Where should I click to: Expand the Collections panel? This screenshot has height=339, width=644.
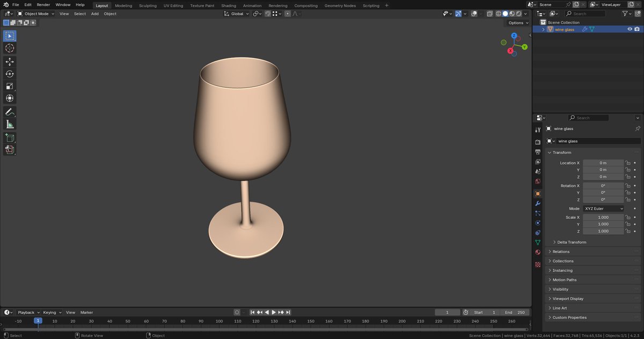563,261
